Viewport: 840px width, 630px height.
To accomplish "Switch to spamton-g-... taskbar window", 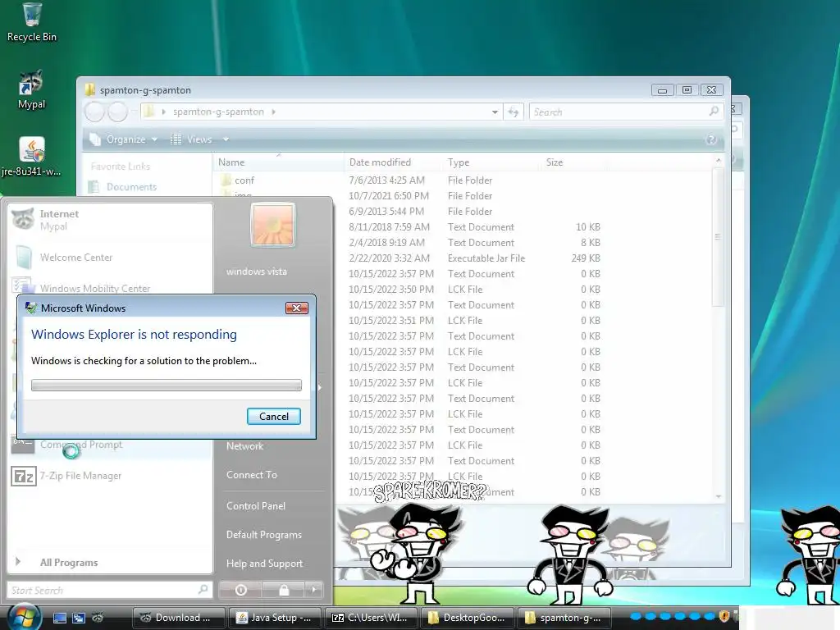I will [564, 618].
